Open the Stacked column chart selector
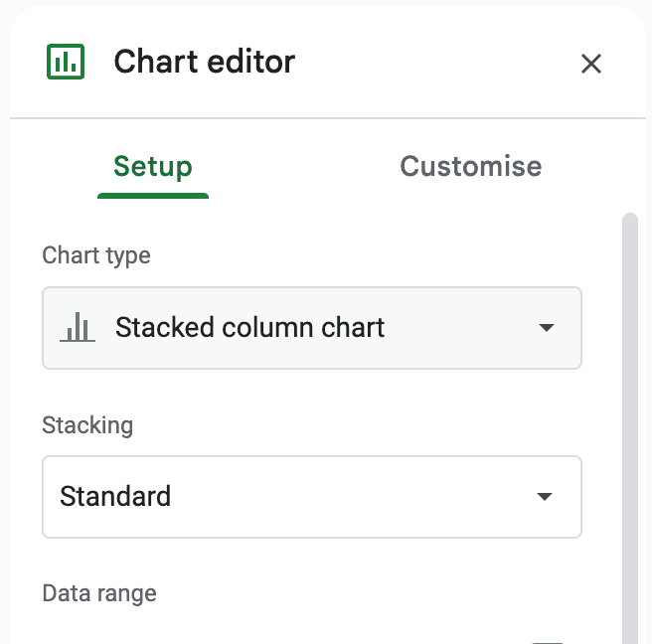This screenshot has width=652, height=644. click(311, 328)
